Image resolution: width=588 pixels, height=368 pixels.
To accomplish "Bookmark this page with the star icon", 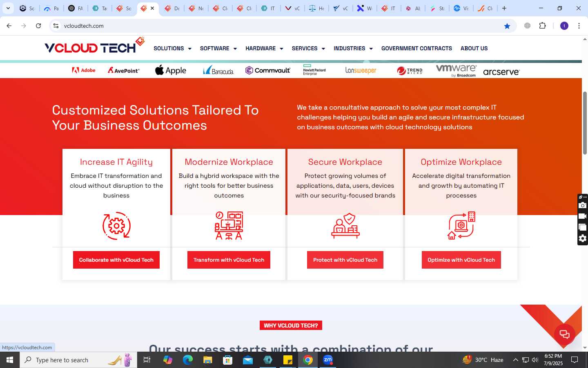I will [x=507, y=26].
